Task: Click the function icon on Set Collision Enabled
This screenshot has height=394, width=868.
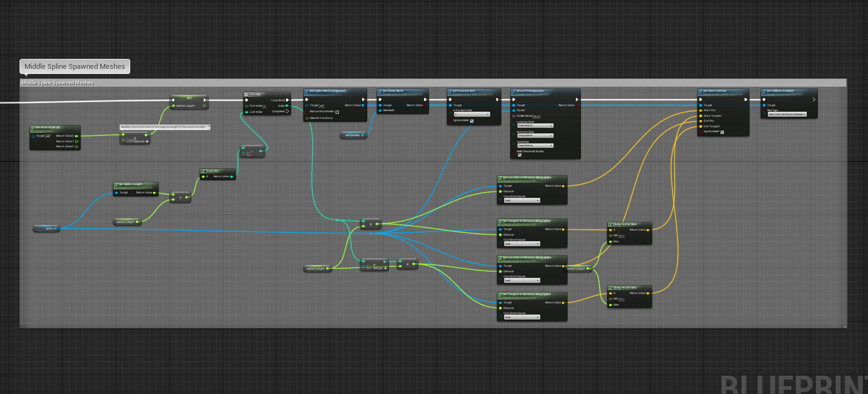Action: click(x=763, y=90)
